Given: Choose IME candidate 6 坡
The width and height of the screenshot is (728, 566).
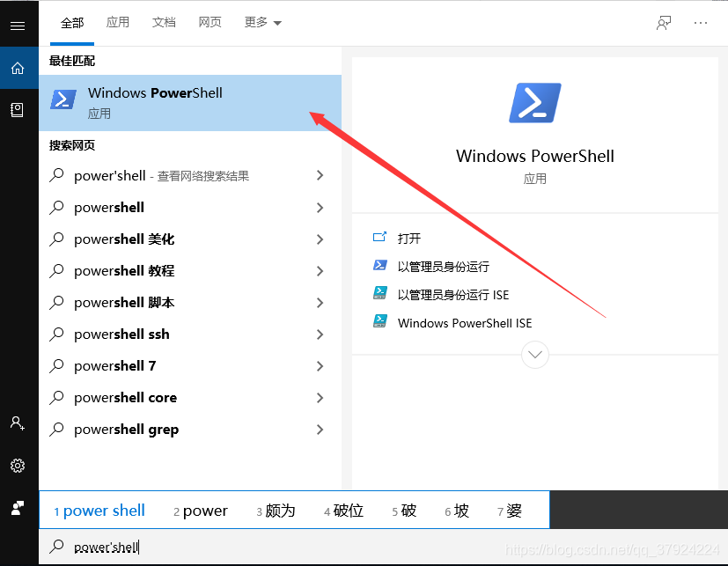Looking at the screenshot, I should point(457,511).
